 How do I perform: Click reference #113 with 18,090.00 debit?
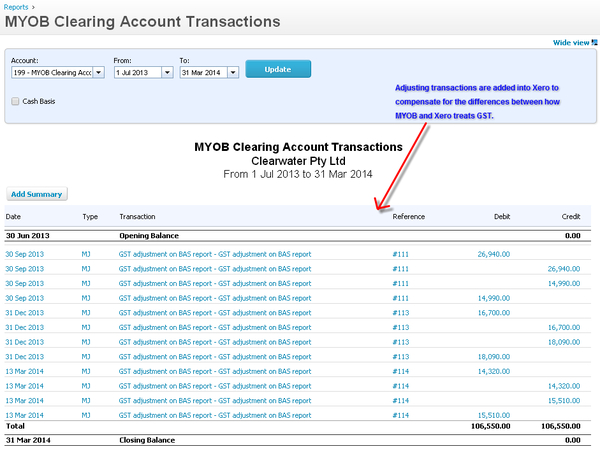(401, 356)
